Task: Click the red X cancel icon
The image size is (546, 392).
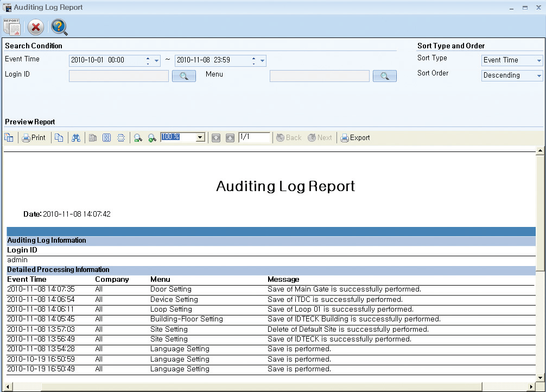Action: [36, 27]
